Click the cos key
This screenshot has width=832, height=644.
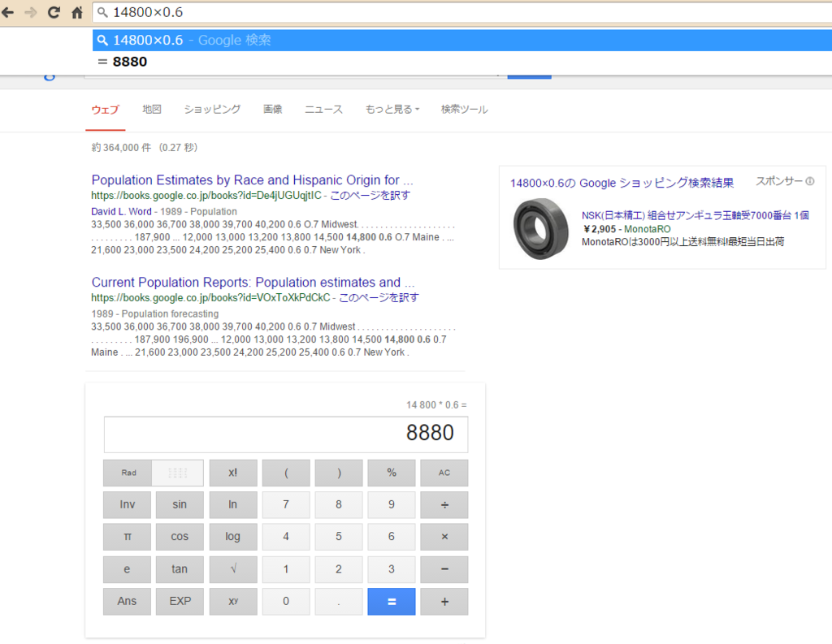point(180,537)
